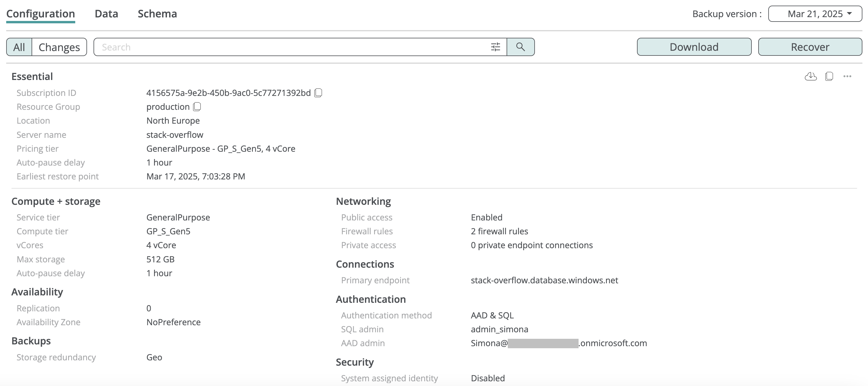
Task: Click the 2 firewall rules value
Action: (499, 231)
